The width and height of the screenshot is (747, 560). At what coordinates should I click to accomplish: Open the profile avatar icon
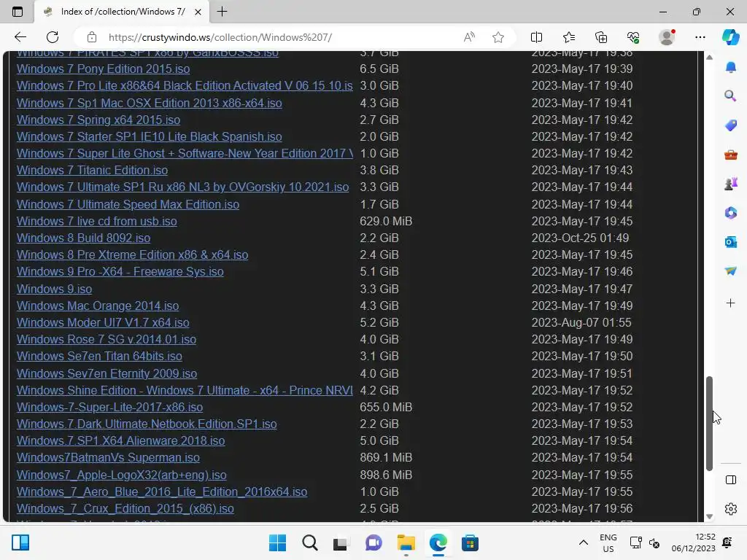pos(667,37)
